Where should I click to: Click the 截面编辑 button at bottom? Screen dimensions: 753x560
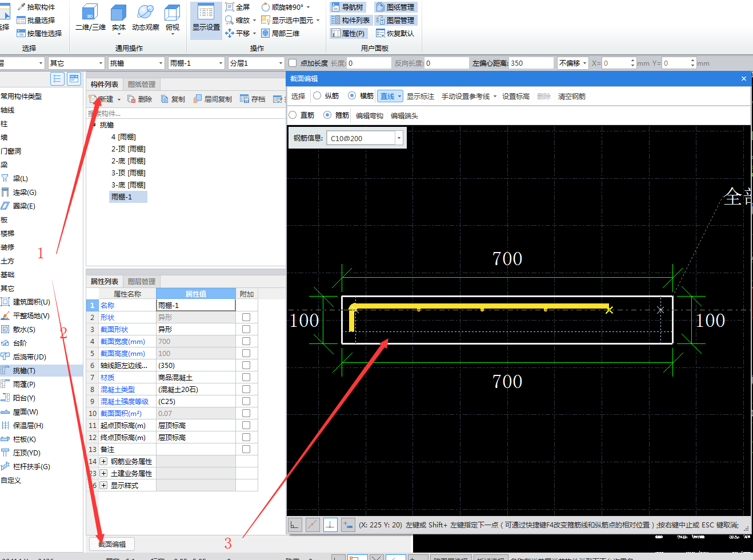[x=112, y=544]
